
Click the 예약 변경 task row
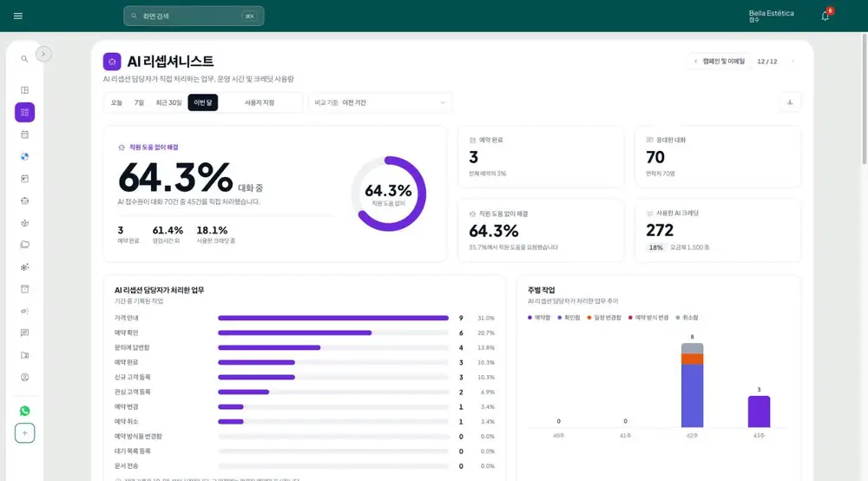pyautogui.click(x=305, y=407)
